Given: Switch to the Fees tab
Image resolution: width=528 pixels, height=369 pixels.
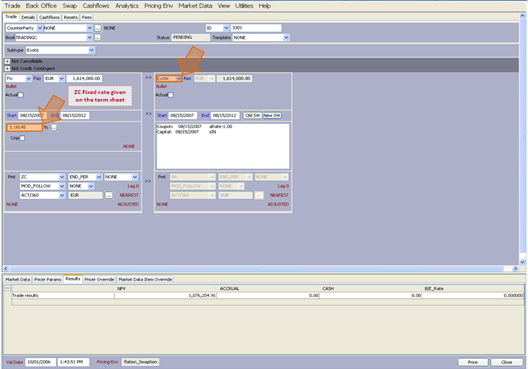Looking at the screenshot, I should click(x=87, y=17).
